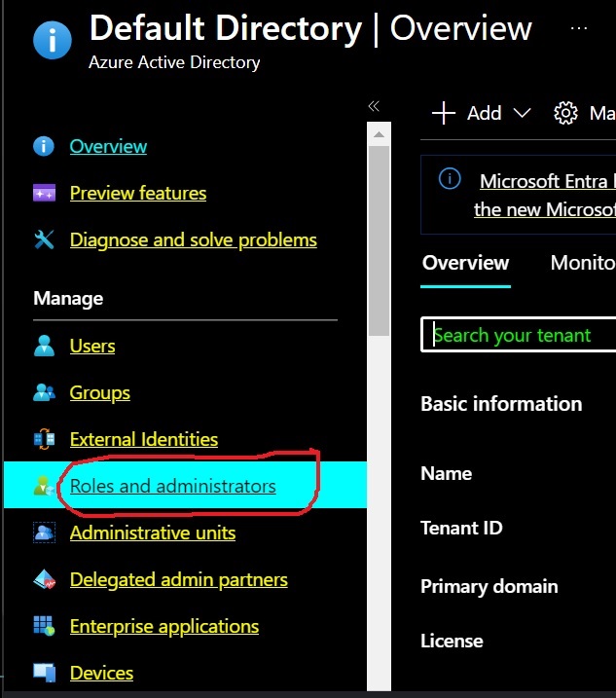Open the Devices link
The width and height of the screenshot is (616, 698).
coord(101,673)
